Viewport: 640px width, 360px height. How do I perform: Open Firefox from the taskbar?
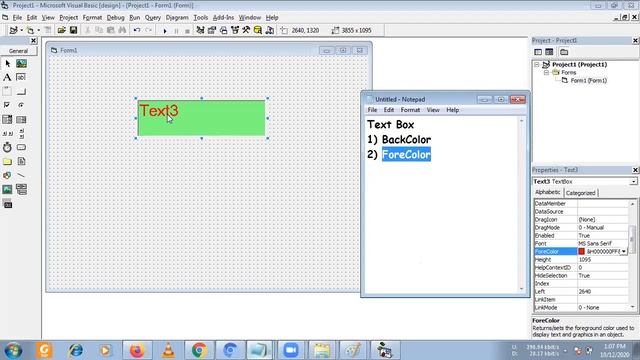(137, 350)
